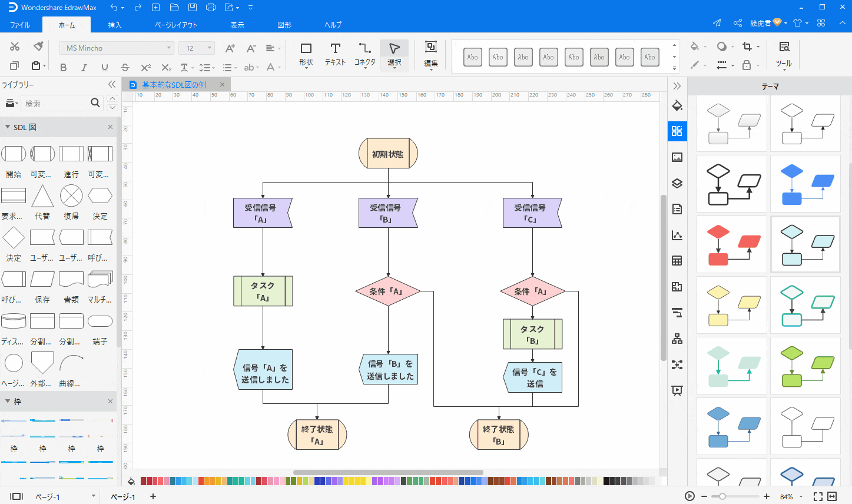Click the Cut scissors icon
Viewport: 852px width, 504px height.
coord(15,47)
